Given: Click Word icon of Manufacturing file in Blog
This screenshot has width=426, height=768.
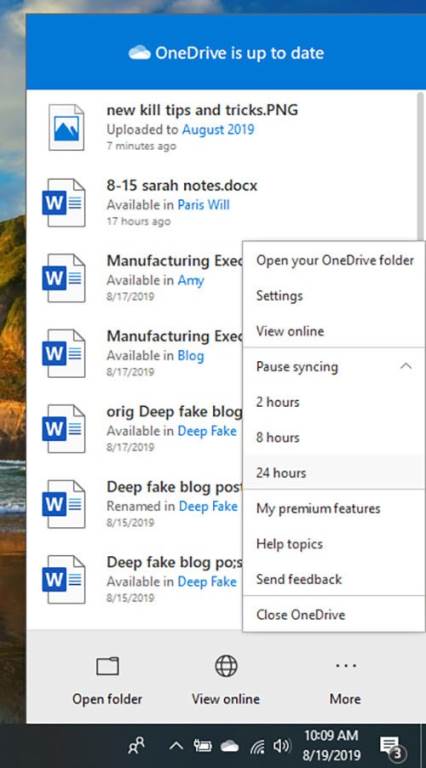Looking at the screenshot, I should (x=64, y=354).
